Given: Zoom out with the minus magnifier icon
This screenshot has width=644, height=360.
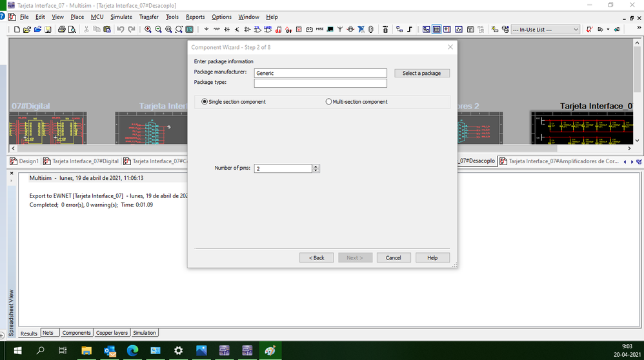Looking at the screenshot, I should click(x=158, y=29).
